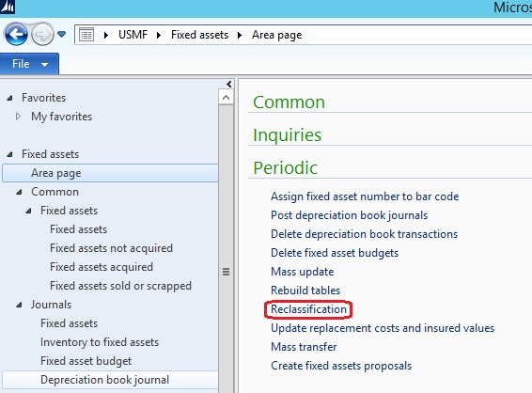Image resolution: width=532 pixels, height=393 pixels.
Task: Click the grayed Forward navigation arrow
Action: pos(42,34)
